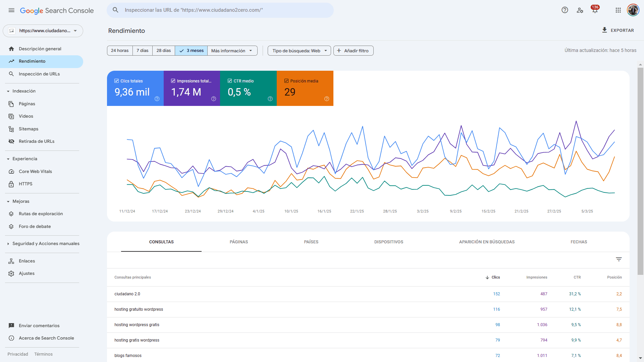Sort table by Impresiones column
This screenshot has width=644, height=362.
click(537, 278)
